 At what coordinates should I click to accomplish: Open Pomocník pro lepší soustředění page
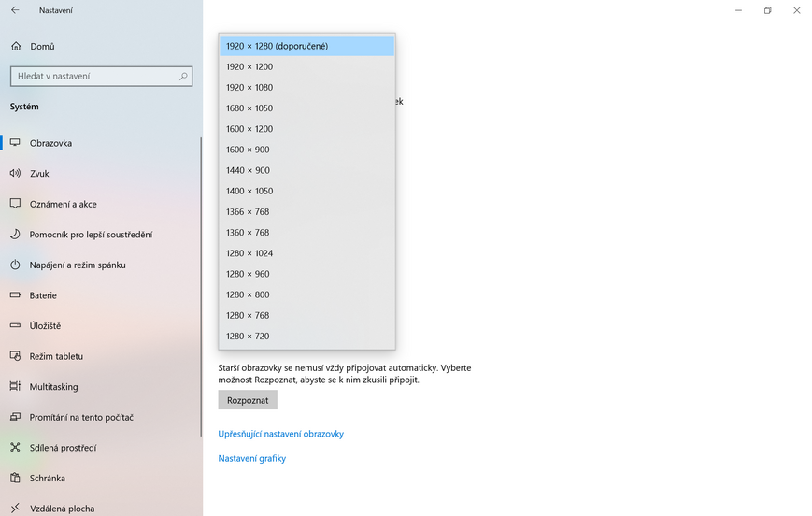pos(91,235)
